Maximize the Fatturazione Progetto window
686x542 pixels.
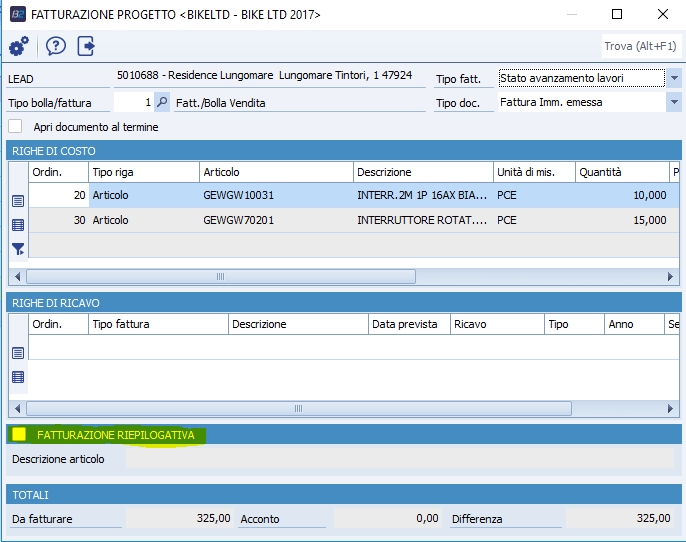pyautogui.click(x=617, y=14)
